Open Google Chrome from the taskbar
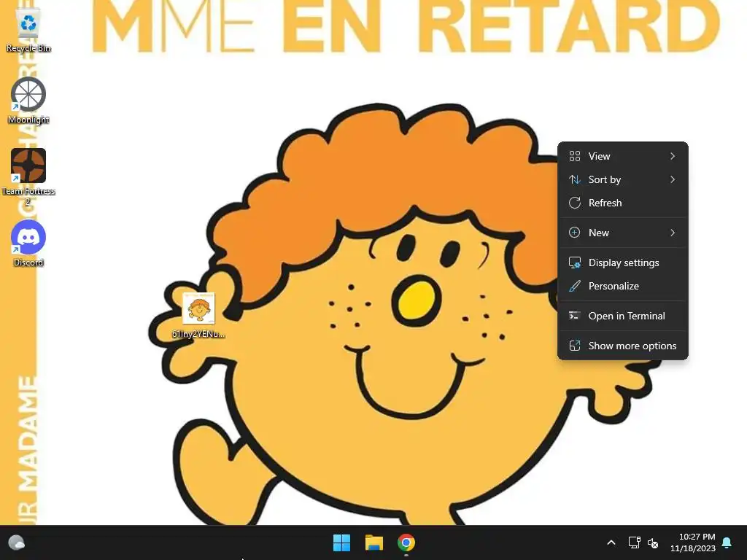747x560 pixels. coord(406,542)
